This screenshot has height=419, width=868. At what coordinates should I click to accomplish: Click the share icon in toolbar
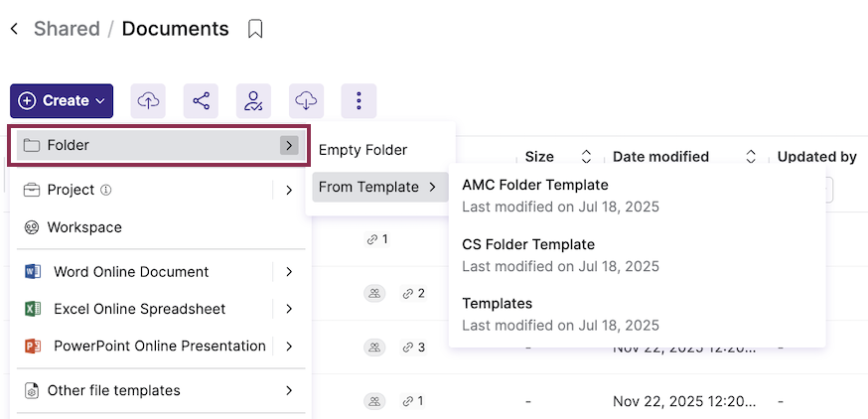coord(201,100)
